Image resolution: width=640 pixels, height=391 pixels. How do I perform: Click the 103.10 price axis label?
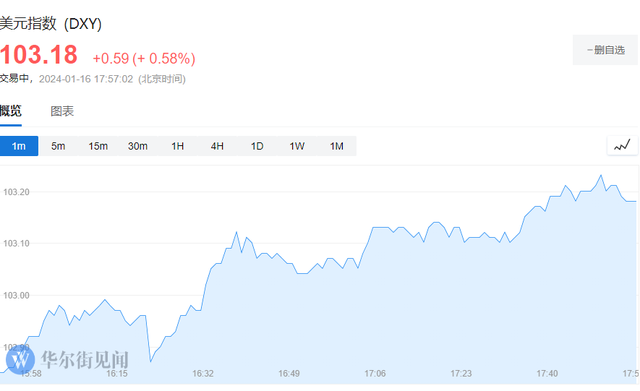click(x=16, y=244)
